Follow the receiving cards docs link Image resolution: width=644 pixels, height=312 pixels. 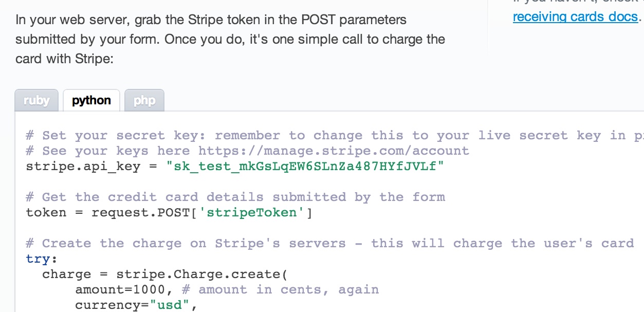[575, 17]
